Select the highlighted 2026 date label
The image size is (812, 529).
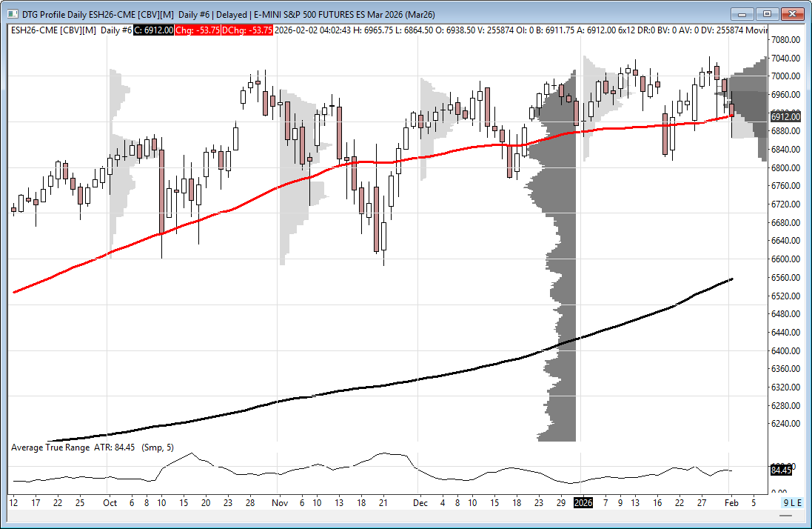[583, 502]
